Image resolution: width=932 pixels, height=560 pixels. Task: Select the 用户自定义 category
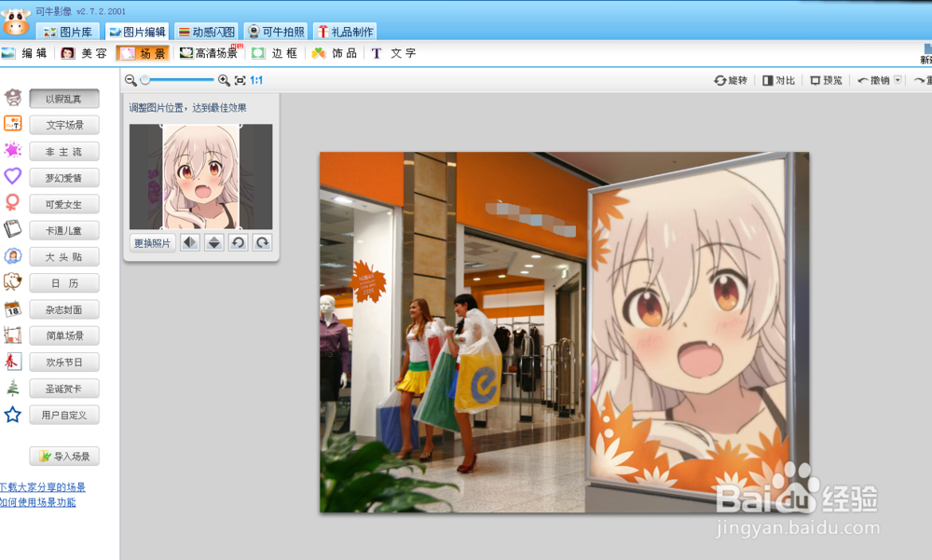pyautogui.click(x=64, y=415)
